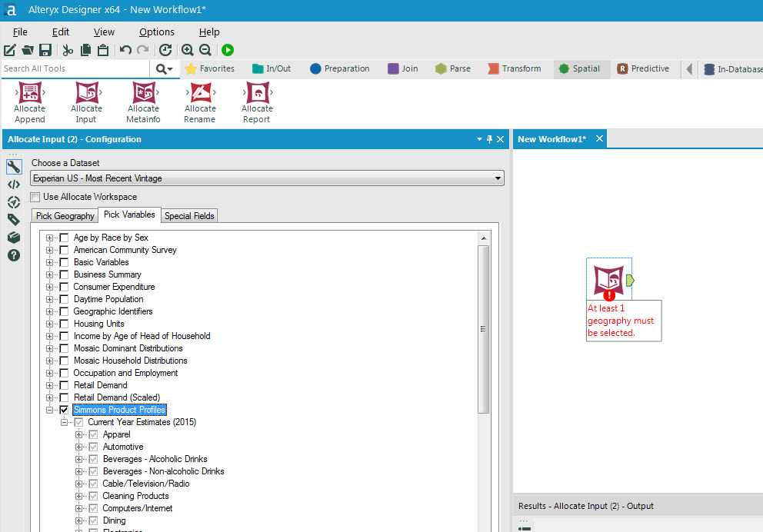Close the New Workflow1 tab
763x532 pixels.
(x=599, y=139)
